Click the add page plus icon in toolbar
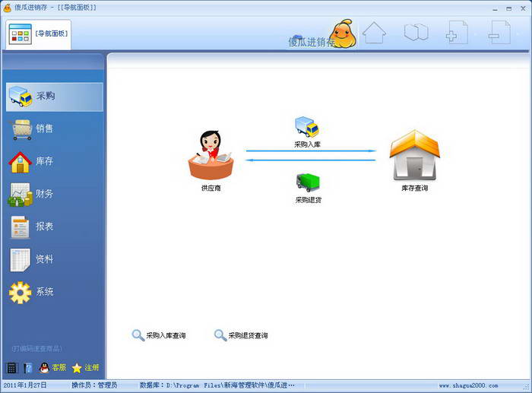532x393 pixels. pos(457,33)
